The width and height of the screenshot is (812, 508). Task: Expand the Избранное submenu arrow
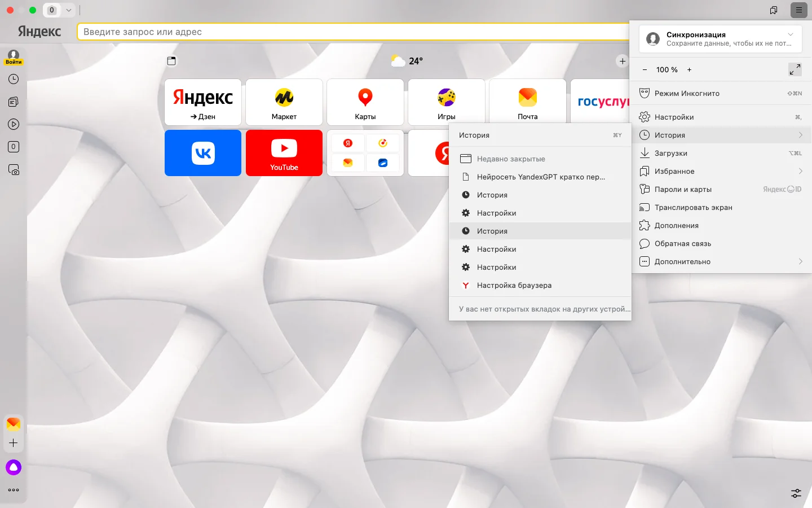click(x=800, y=171)
